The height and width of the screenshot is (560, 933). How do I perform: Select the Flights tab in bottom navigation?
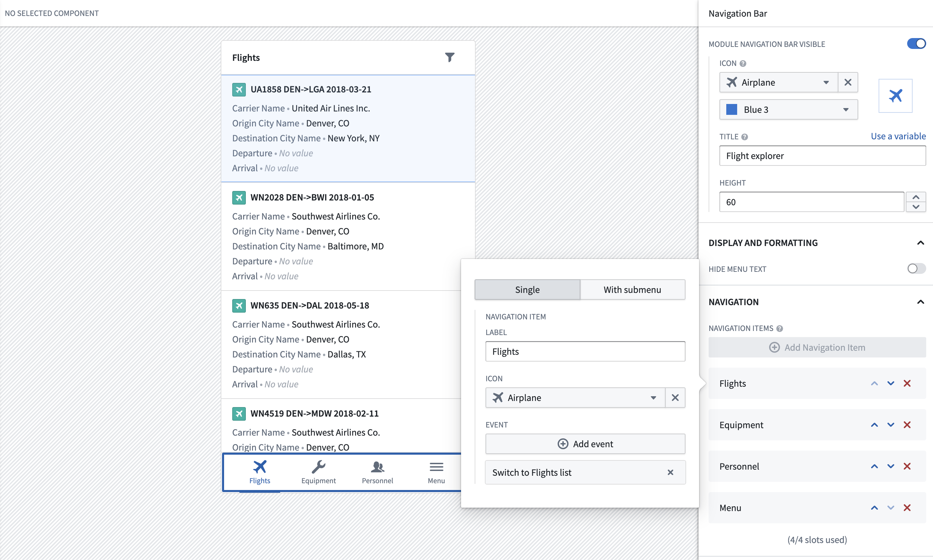click(x=260, y=472)
